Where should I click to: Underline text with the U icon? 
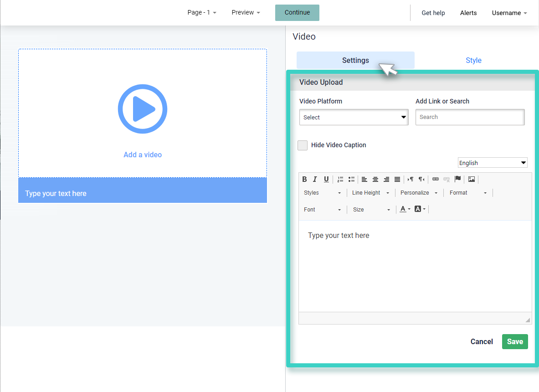(x=326, y=179)
